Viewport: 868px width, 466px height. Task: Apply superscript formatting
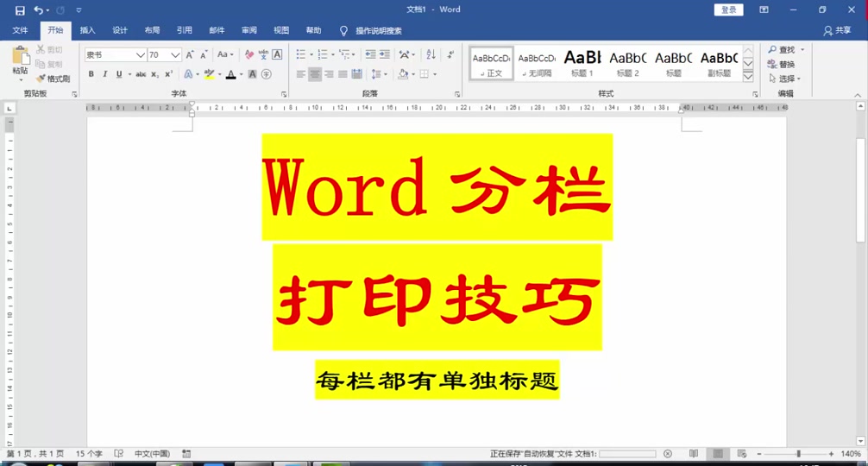click(169, 74)
